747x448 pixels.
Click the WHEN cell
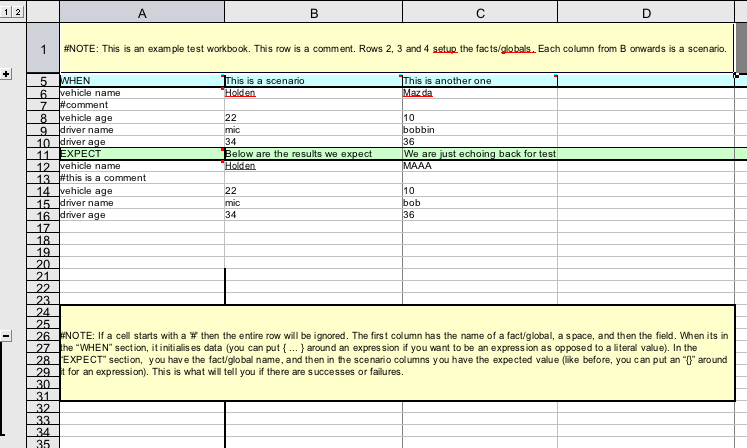point(142,81)
